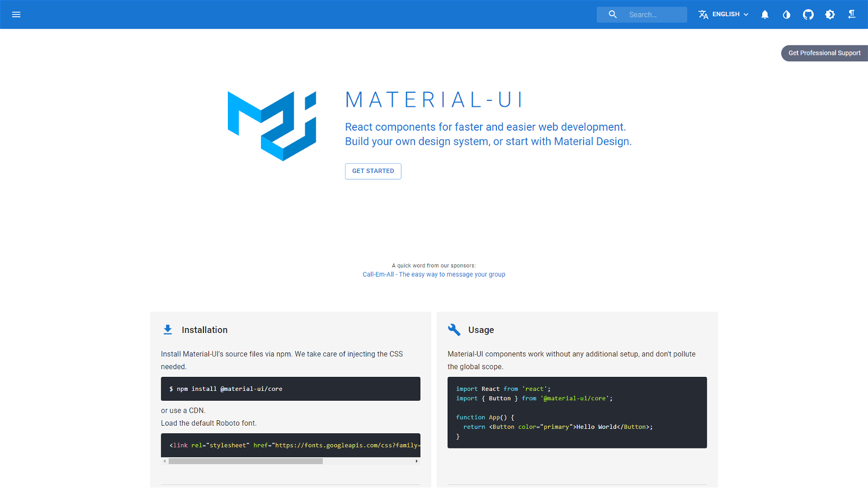Click 'A quick word from our sponsors' text
Screen dimensions: 868x488
(x=434, y=266)
